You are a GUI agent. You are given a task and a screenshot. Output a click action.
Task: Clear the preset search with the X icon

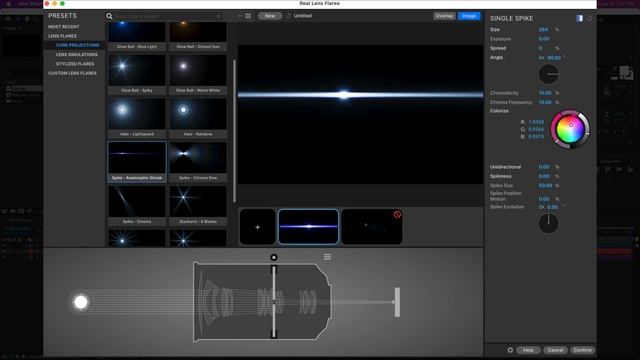[218, 16]
